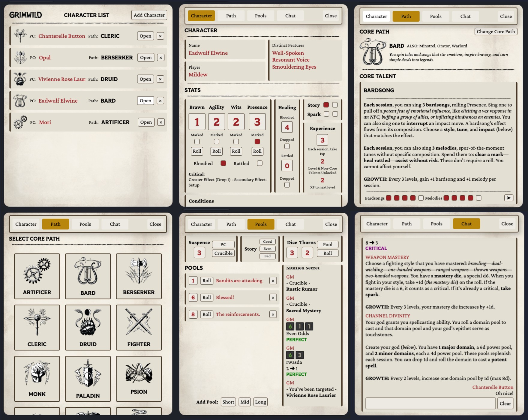Select the Fighter crossed swords icon
Viewport: 528px width, 420px height.
click(x=139, y=322)
